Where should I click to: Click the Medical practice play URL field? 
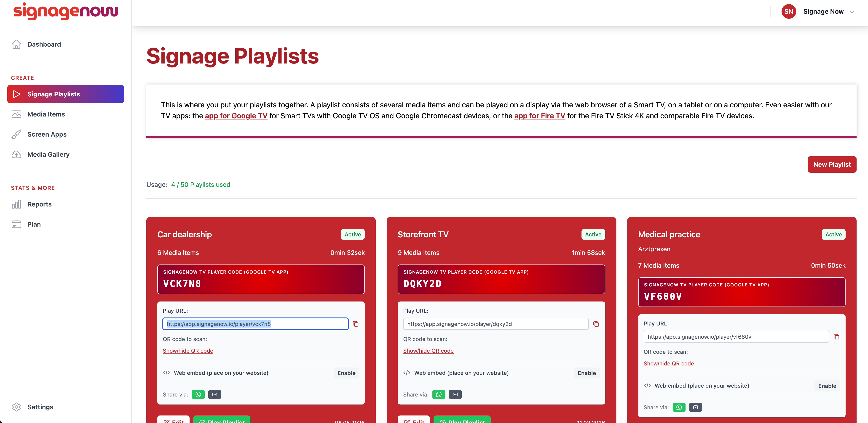(736, 336)
